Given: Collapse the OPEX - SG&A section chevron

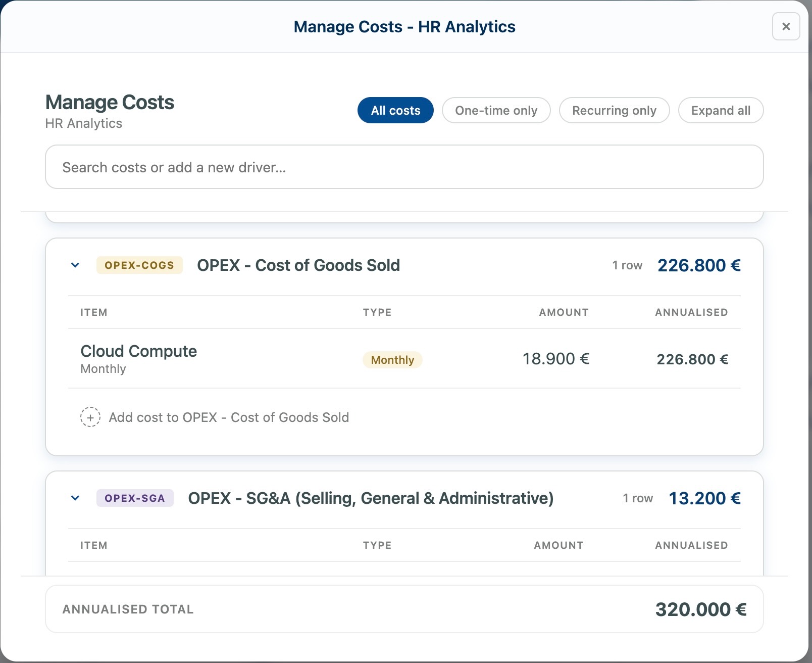Looking at the screenshot, I should click(75, 498).
